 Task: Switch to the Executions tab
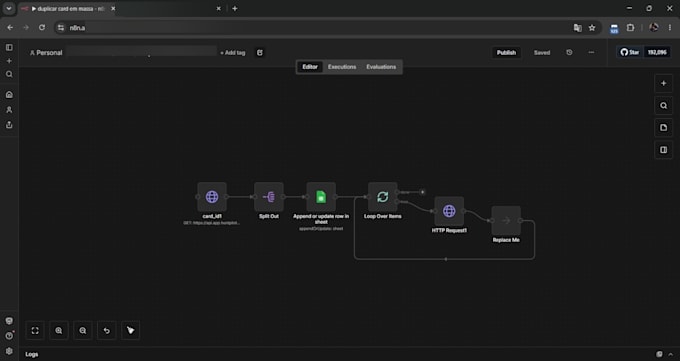tap(342, 67)
